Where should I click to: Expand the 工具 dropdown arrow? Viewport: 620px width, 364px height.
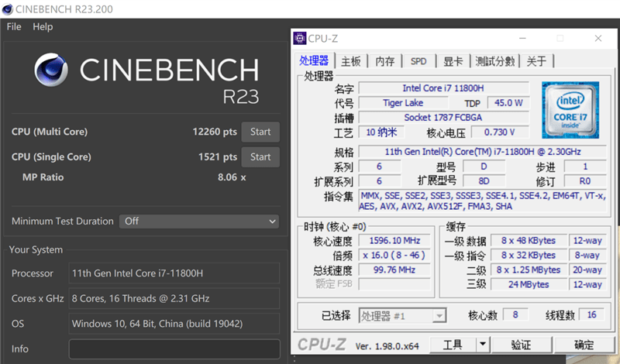pos(483,345)
